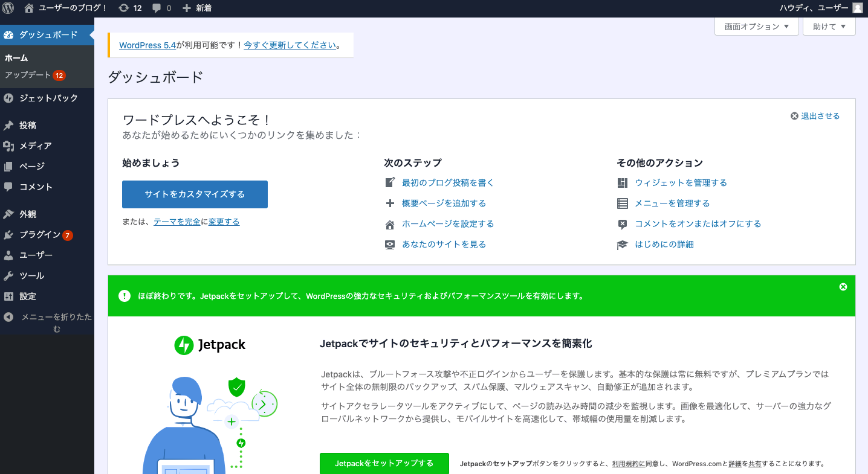Open ホーム submenu item

click(x=16, y=58)
